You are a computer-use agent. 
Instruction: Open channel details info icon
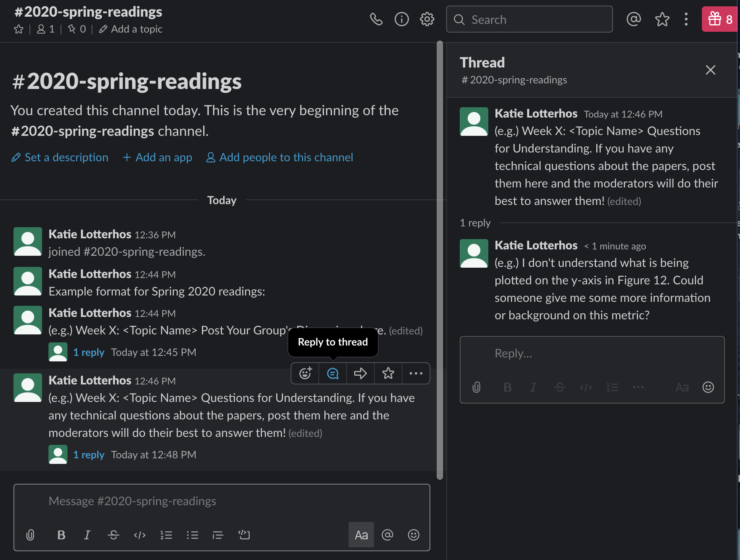point(401,19)
